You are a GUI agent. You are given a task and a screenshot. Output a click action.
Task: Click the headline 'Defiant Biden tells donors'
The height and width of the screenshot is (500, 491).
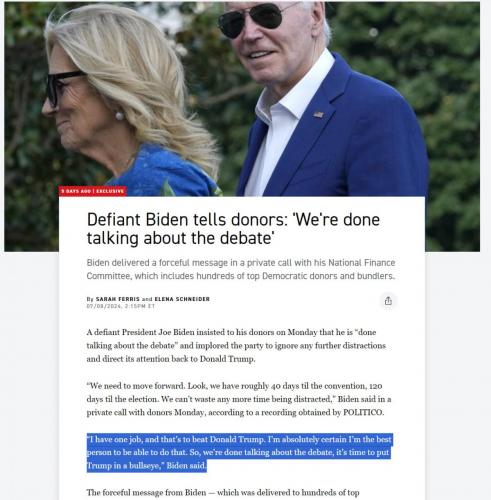pos(233,229)
